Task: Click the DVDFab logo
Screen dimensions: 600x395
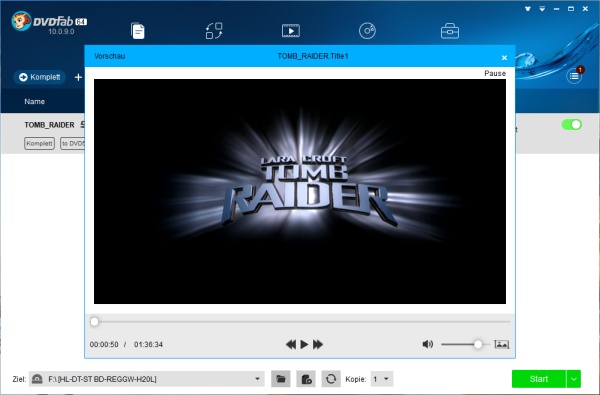Action: tap(49, 22)
